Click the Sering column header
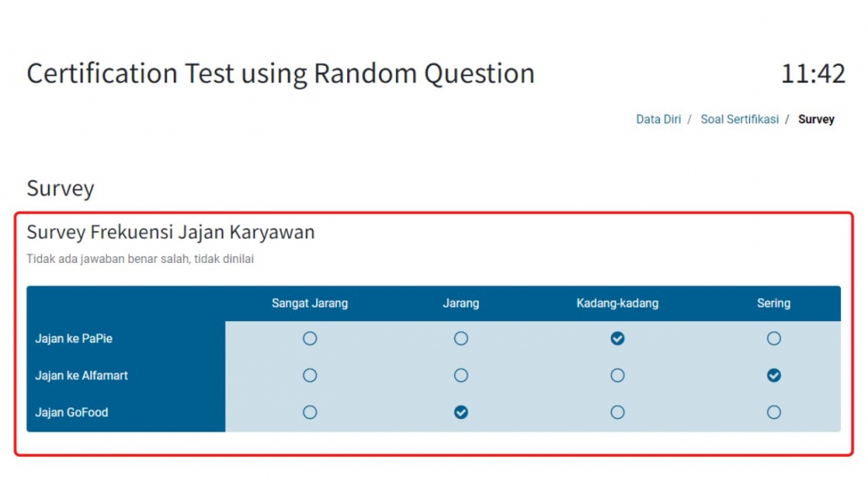 [774, 303]
